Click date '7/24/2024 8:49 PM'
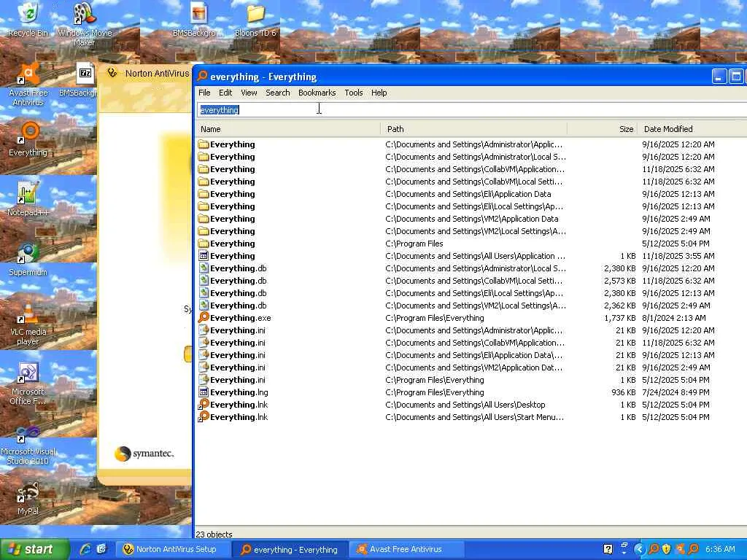 [x=676, y=392]
